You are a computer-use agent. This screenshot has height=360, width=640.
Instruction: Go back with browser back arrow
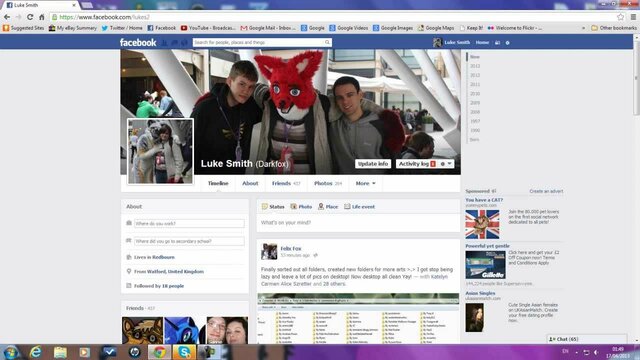(x=7, y=17)
